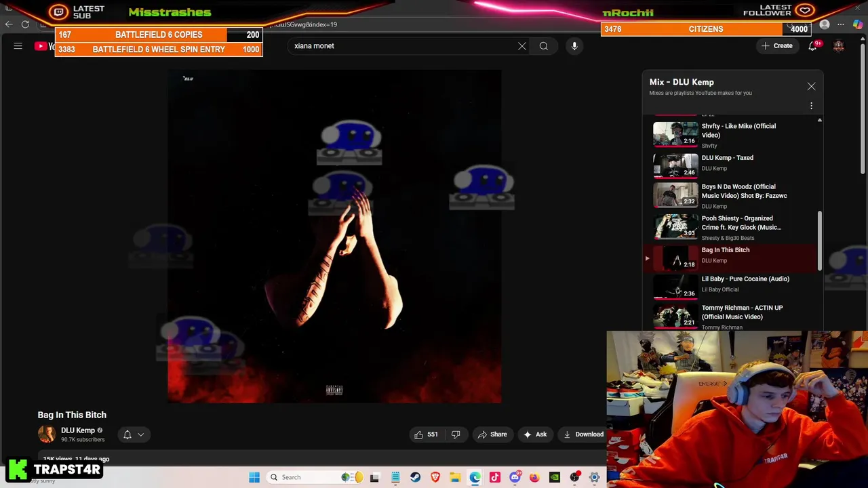
Task: Open Notepad from the taskbar
Action: tap(395, 477)
